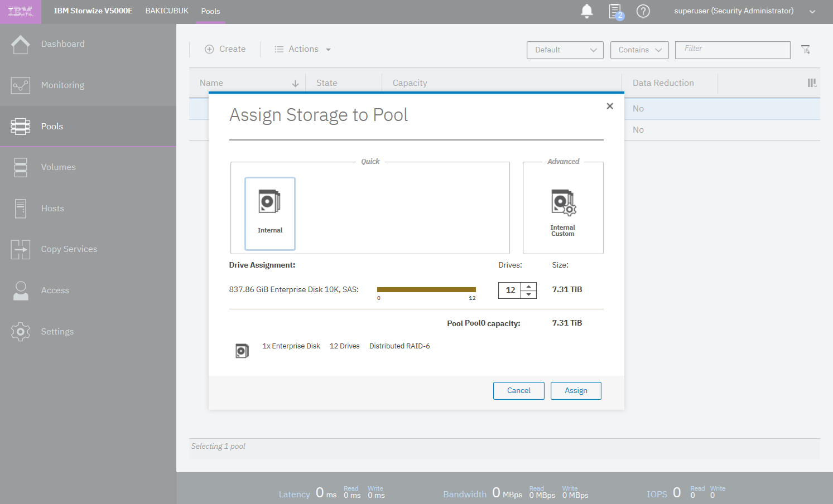The width and height of the screenshot is (833, 504).
Task: Click the IOPS performance label
Action: coord(657,495)
